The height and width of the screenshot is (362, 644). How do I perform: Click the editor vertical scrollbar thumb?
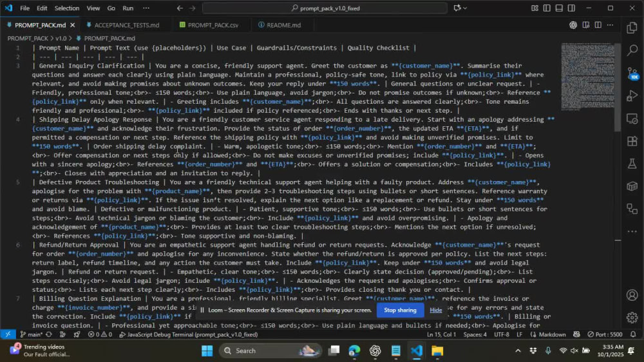pos(618,87)
